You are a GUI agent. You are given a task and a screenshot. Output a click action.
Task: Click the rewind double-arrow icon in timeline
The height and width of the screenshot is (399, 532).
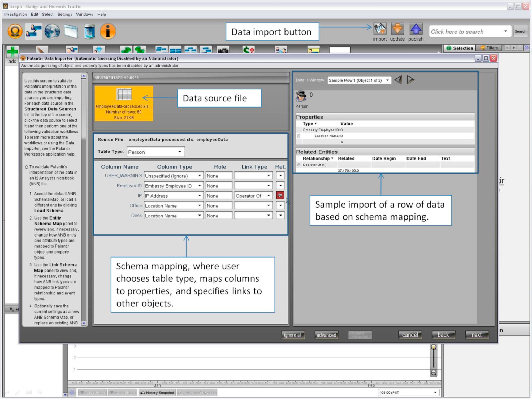tap(72, 392)
